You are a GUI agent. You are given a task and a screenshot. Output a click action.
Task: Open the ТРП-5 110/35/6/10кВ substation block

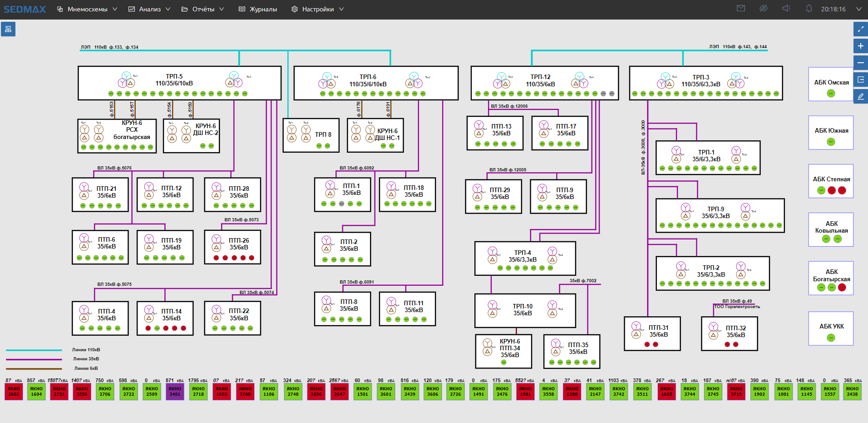coord(179,83)
